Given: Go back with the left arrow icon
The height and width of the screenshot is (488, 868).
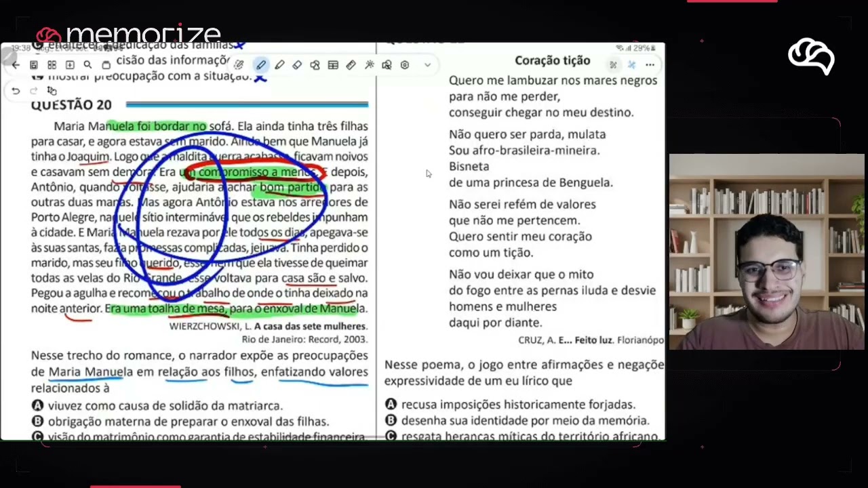Looking at the screenshot, I should click(16, 65).
